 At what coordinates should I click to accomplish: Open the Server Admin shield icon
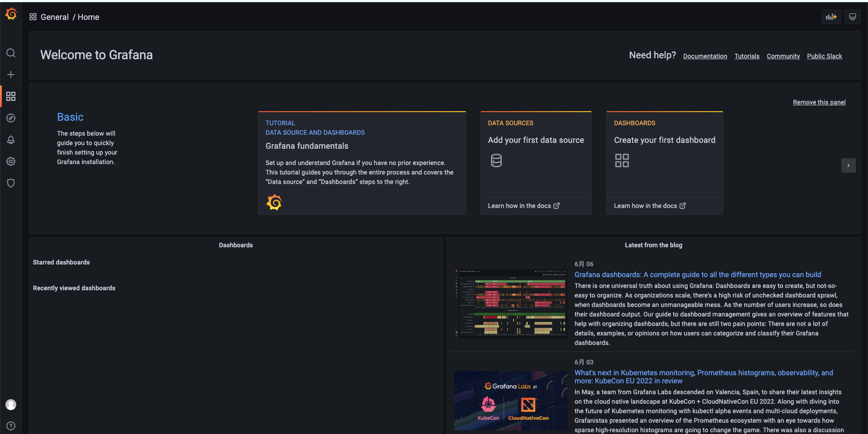(11, 183)
